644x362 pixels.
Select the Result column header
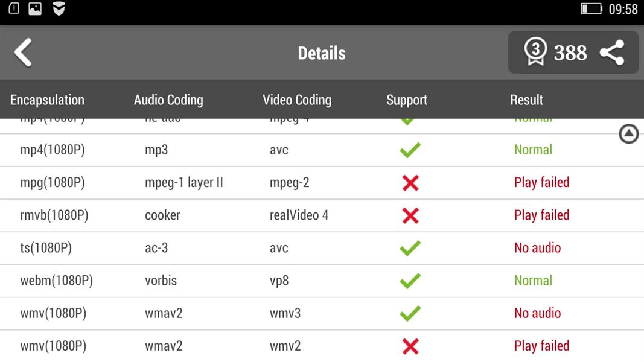coord(526,100)
